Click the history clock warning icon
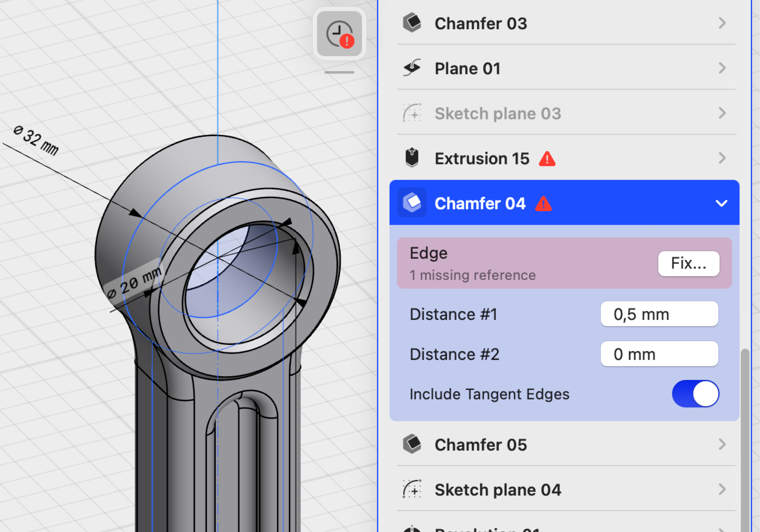This screenshot has width=760, height=532. [x=339, y=34]
